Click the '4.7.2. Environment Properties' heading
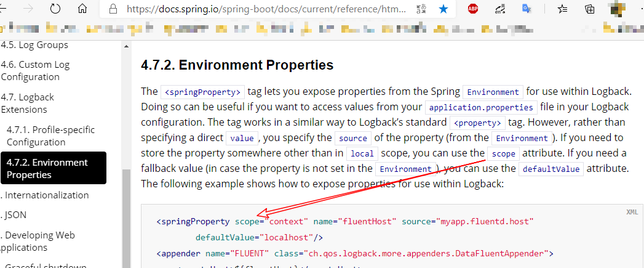This screenshot has width=644, height=268. [237, 65]
